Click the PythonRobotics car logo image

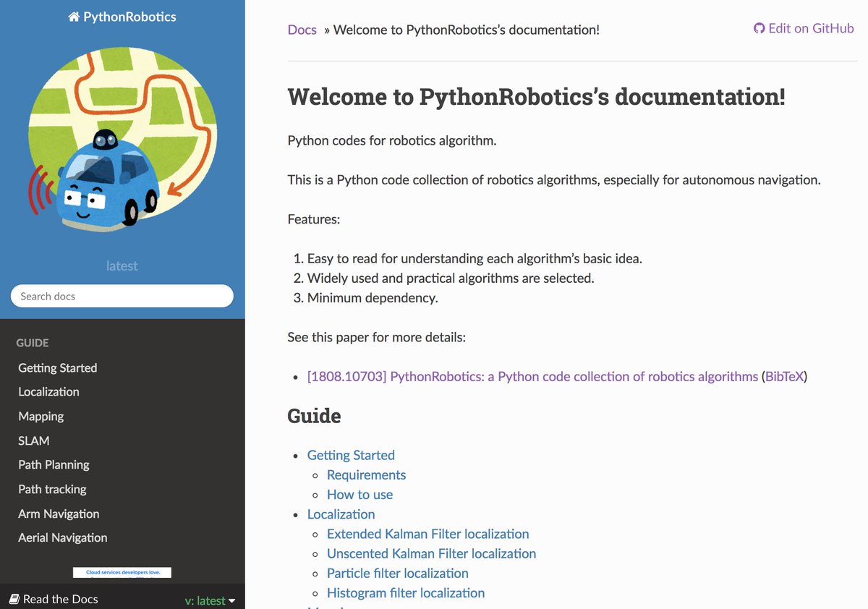point(122,140)
